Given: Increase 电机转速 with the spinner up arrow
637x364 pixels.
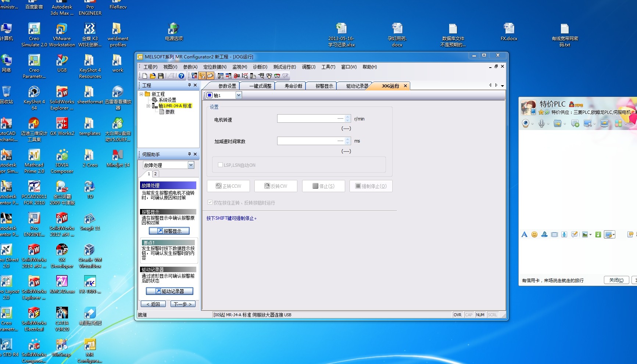Looking at the screenshot, I should [x=348, y=117].
